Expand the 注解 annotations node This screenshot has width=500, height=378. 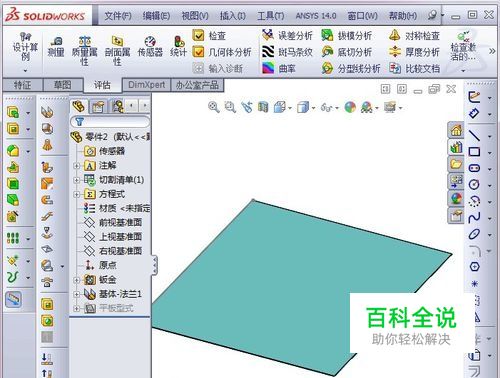(x=77, y=166)
